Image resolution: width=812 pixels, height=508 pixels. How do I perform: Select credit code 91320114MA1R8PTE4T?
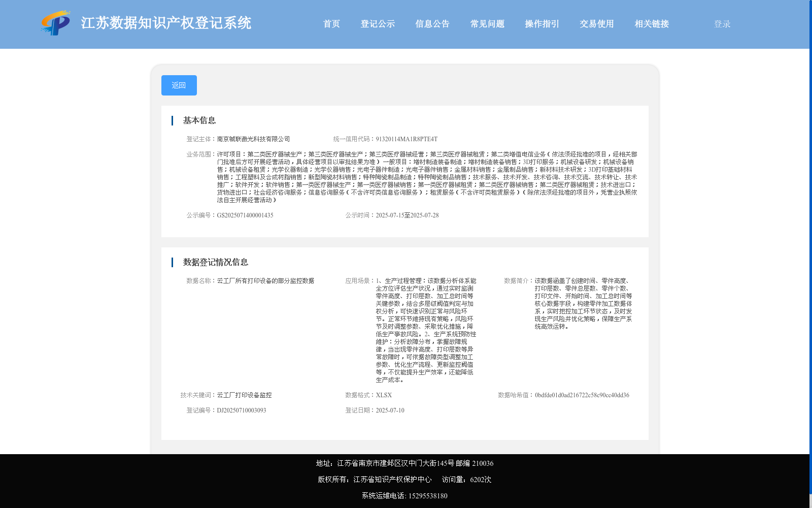(407, 139)
